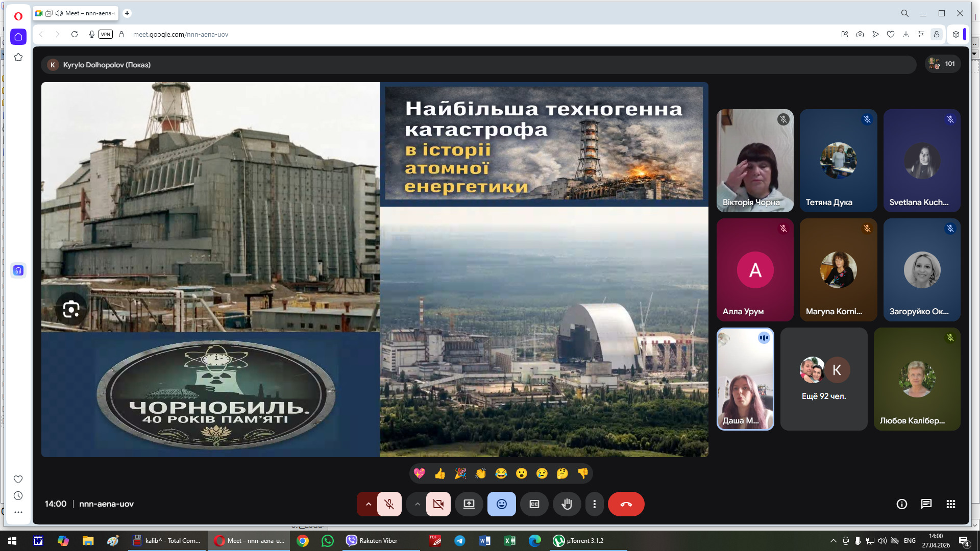Expand audio settings arrow beside microphone
Viewport: 980px width, 551px height.
[x=368, y=504]
